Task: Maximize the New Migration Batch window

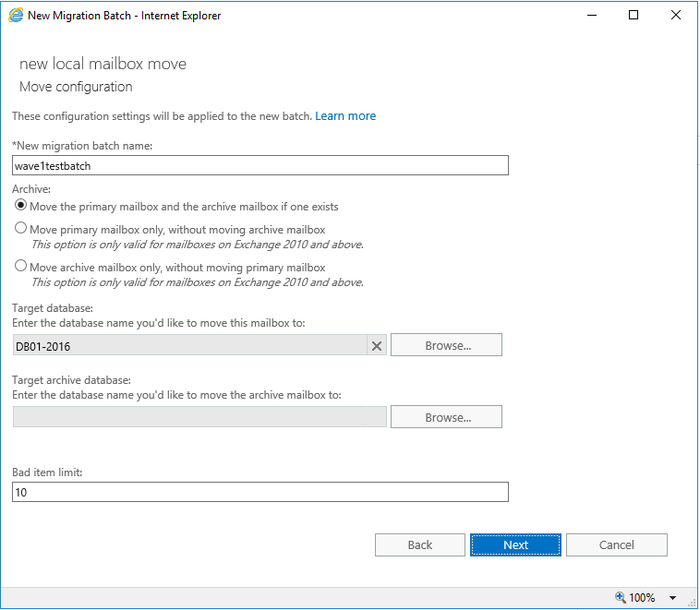Action: (634, 15)
